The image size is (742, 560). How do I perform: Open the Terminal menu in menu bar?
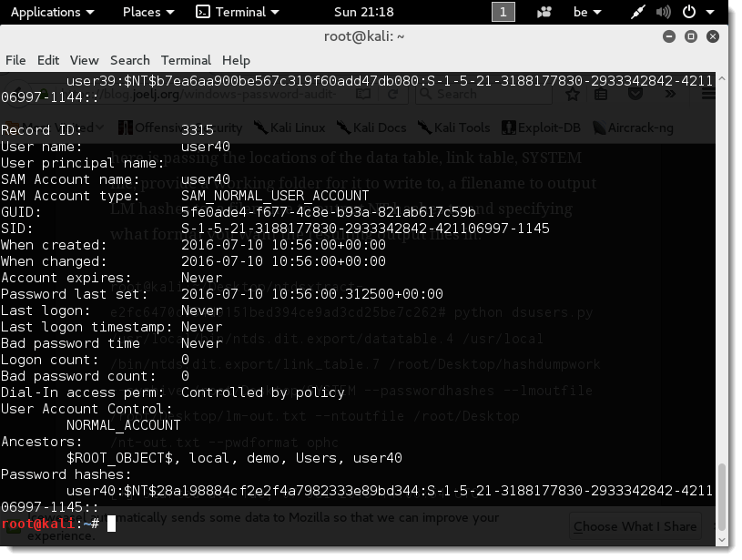186,60
